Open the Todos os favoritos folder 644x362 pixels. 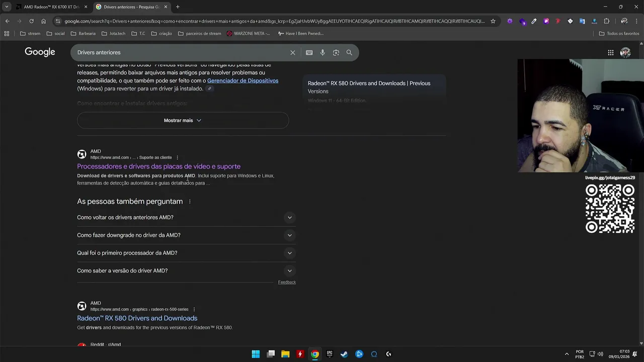click(x=619, y=34)
